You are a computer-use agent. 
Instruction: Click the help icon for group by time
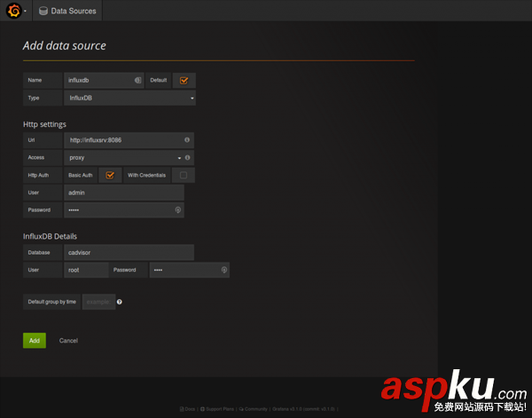point(120,302)
